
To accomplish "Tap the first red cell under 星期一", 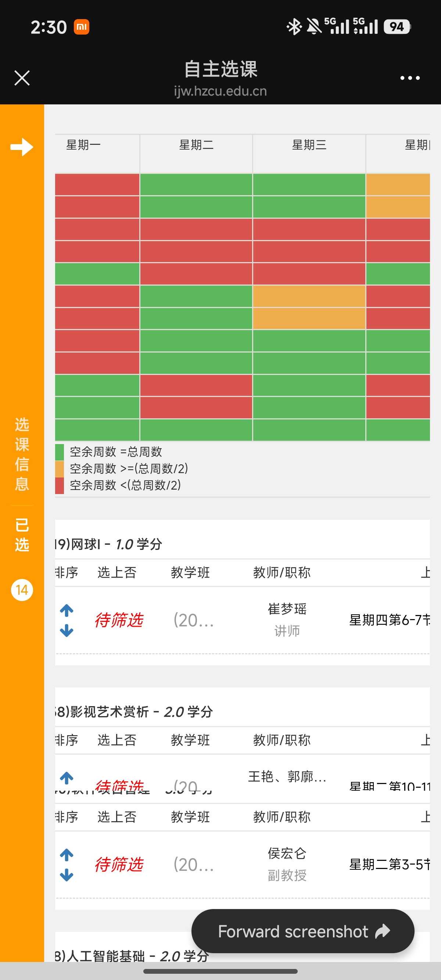I will (x=97, y=185).
